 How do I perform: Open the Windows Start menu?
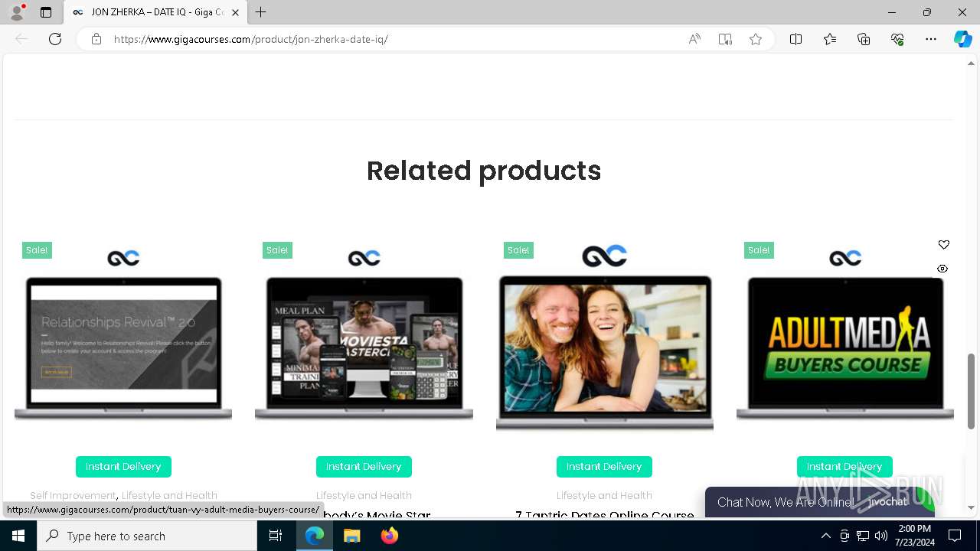coord(18,536)
